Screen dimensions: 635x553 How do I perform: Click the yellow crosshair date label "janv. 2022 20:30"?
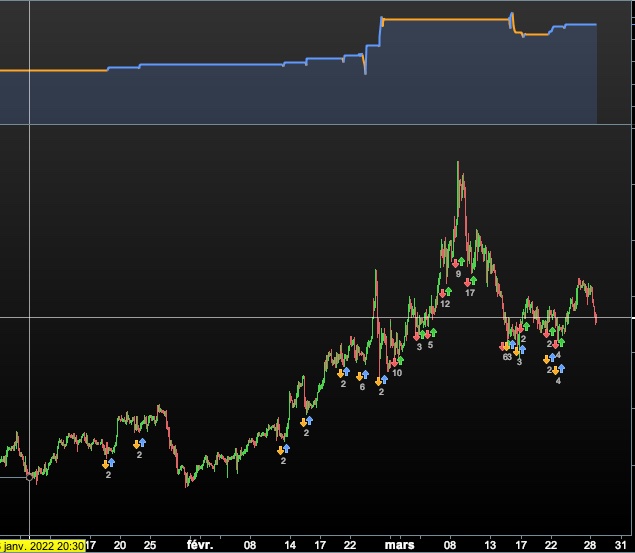click(43, 546)
